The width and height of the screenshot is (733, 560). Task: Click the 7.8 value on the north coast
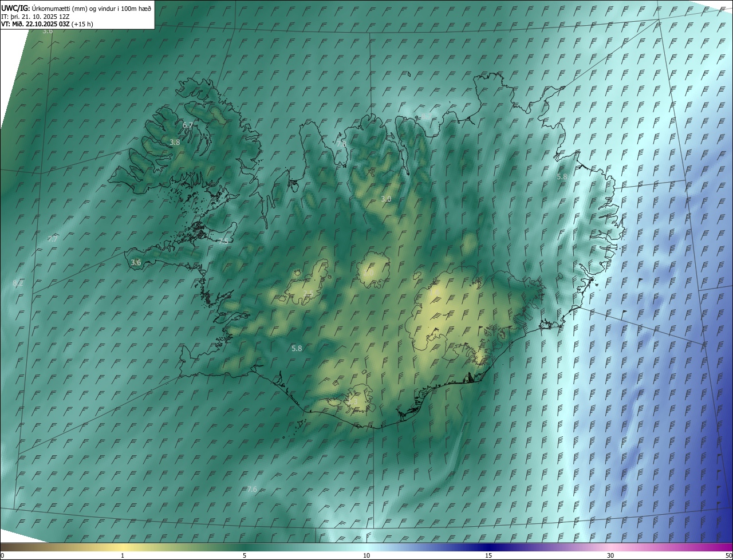click(x=341, y=144)
